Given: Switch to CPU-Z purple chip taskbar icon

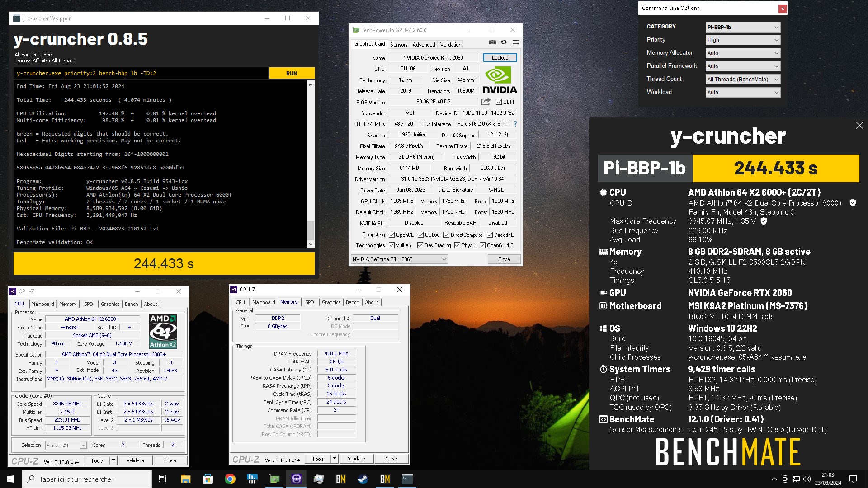Looking at the screenshot, I should [x=297, y=479].
